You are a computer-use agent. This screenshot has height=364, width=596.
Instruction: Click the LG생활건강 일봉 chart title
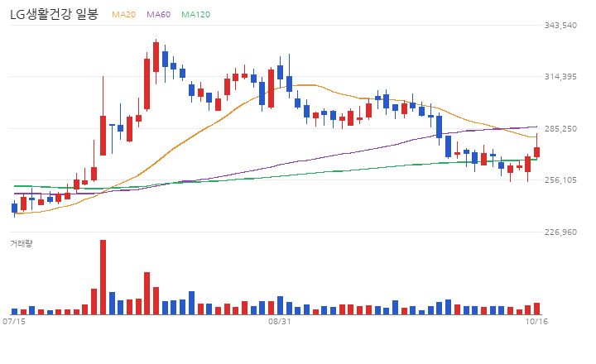click(x=54, y=14)
